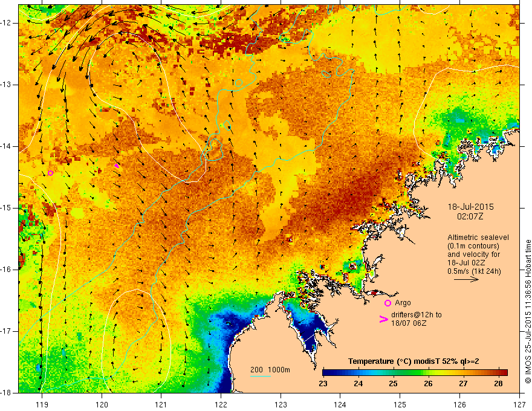532x411 pixels.
Task: Click the longitude axis label 127
Action: pyautogui.click(x=519, y=404)
